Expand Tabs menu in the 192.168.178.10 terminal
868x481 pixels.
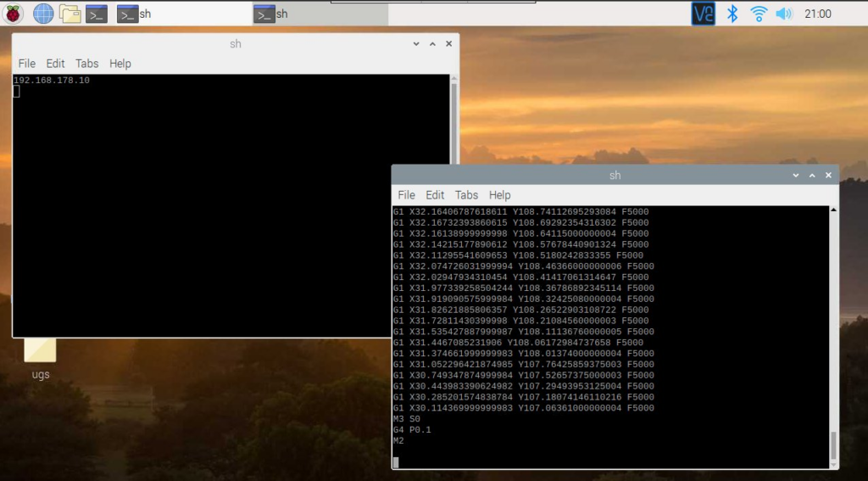pyautogui.click(x=86, y=64)
